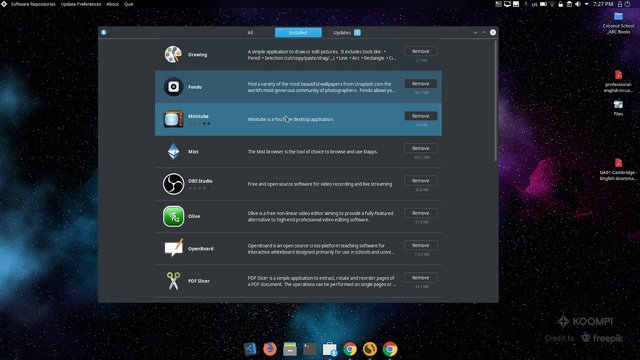Click the OBS Studio circular icon
This screenshot has height=360, width=640.
point(173,184)
